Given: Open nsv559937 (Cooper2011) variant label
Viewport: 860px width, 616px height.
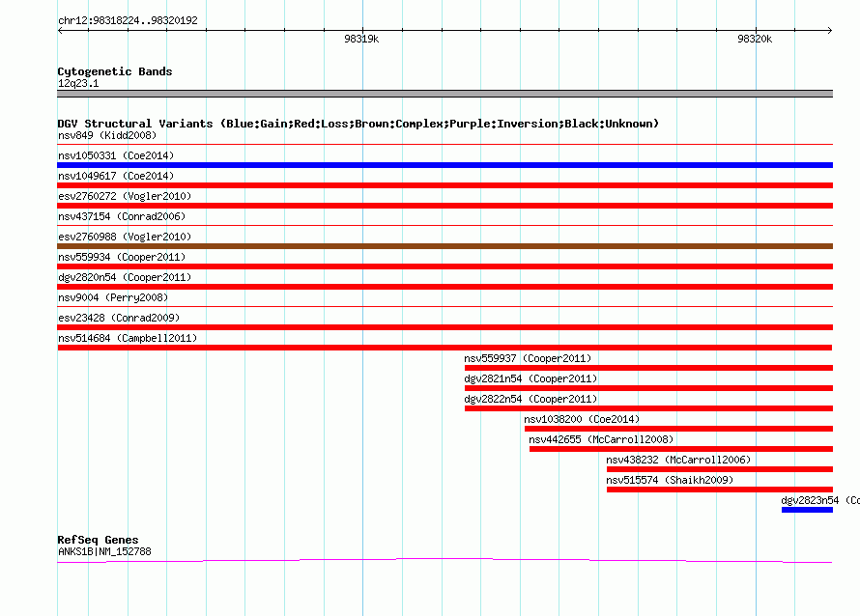Looking at the screenshot, I should (x=528, y=358).
